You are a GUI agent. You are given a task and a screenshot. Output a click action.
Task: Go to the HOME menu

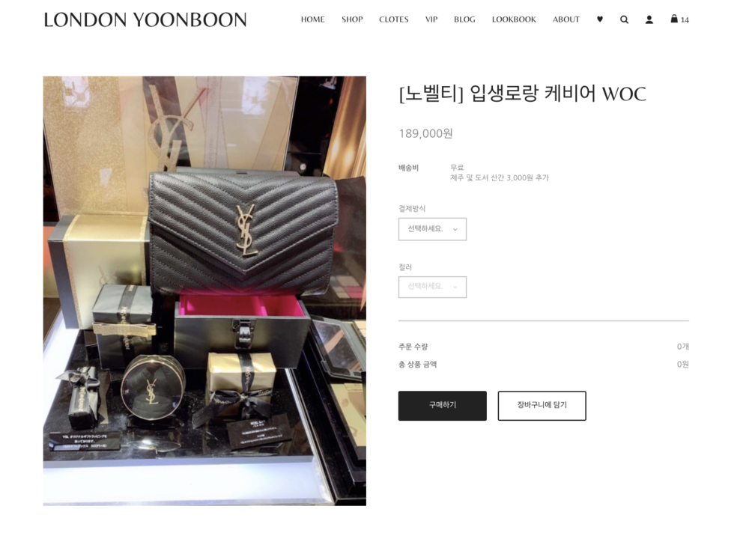tap(313, 19)
